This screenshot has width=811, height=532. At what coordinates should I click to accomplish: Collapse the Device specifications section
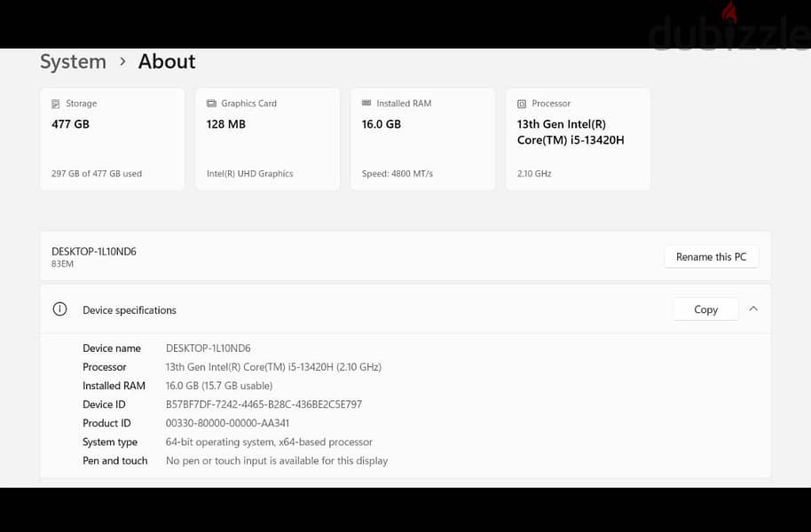[753, 309]
